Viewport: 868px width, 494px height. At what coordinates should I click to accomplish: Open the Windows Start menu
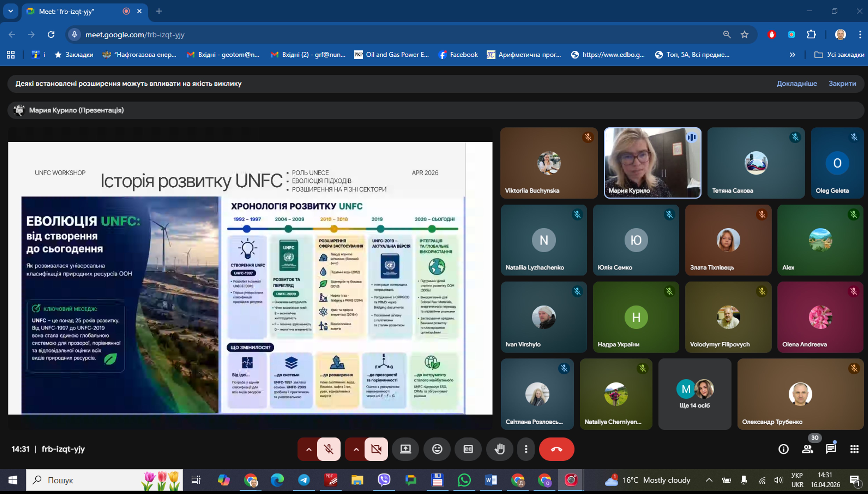point(13,480)
